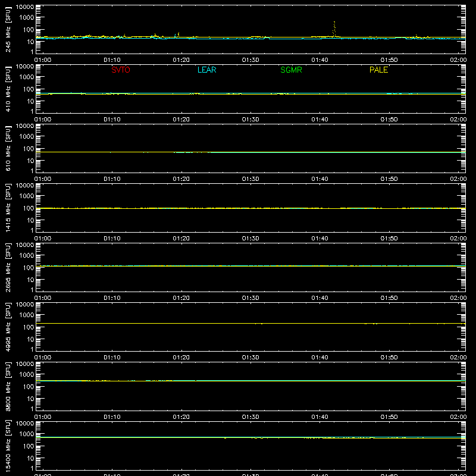This screenshot has height=476, width=476.
Task: Click the red SVTO station label
Action: pos(121,70)
